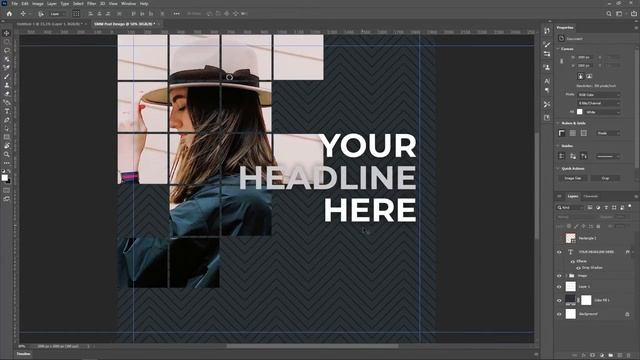Open the color Mode dropdown (RGB Color)
640x360 pixels.
(599, 95)
